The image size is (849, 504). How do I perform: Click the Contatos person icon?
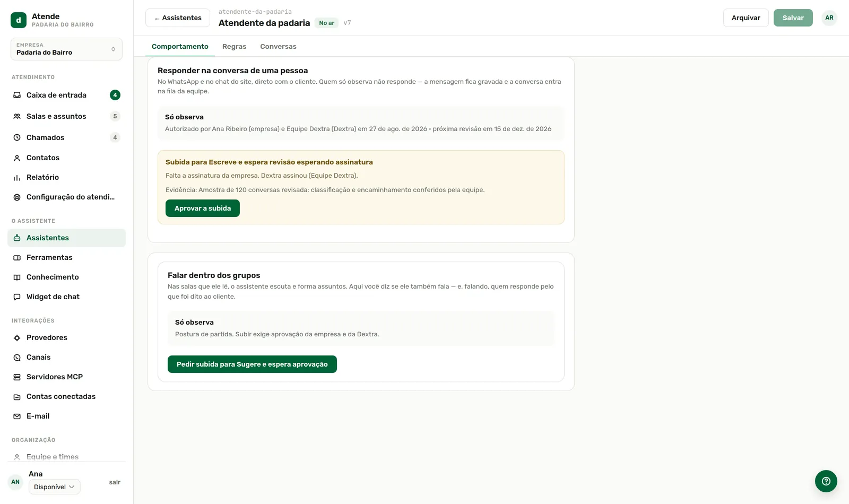pos(17,158)
